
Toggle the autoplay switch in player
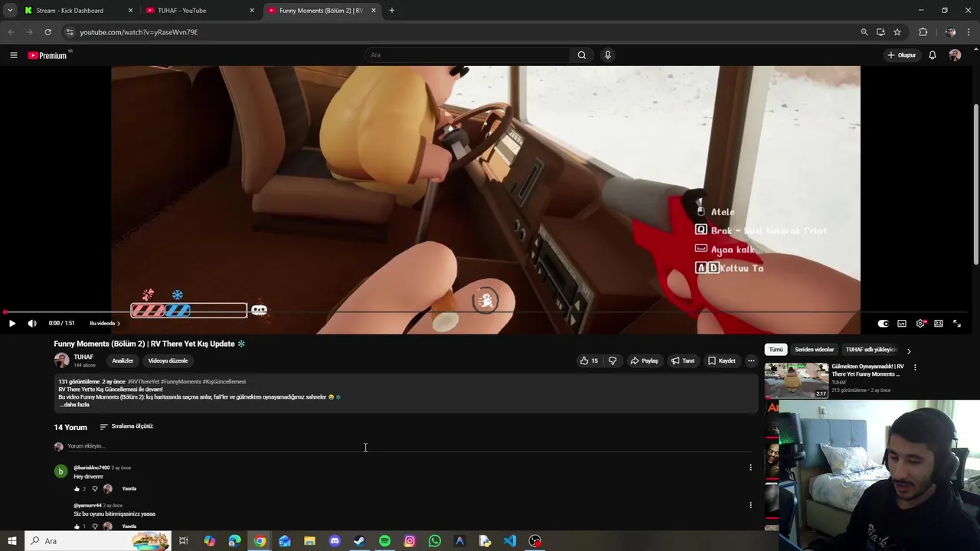[883, 324]
